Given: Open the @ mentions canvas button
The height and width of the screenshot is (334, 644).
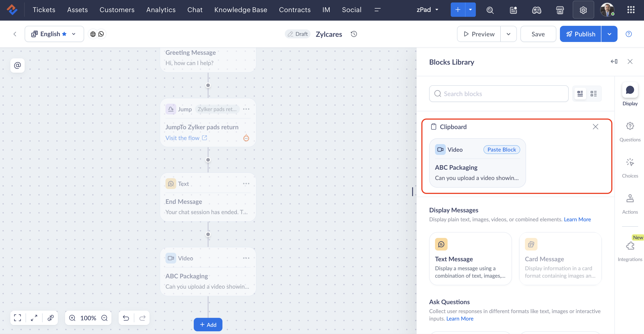Looking at the screenshot, I should [17, 66].
